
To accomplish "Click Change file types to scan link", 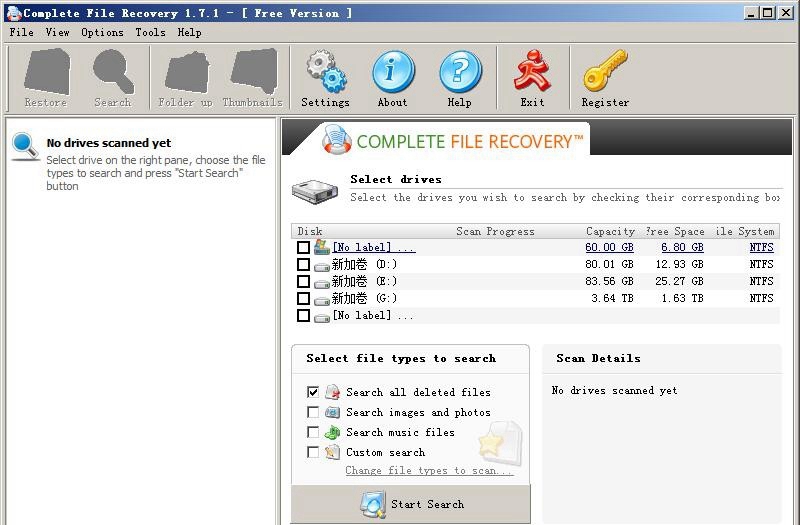I will point(429,470).
